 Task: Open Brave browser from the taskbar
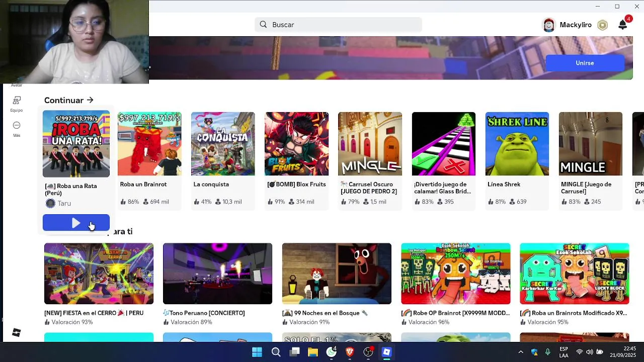tap(350, 352)
